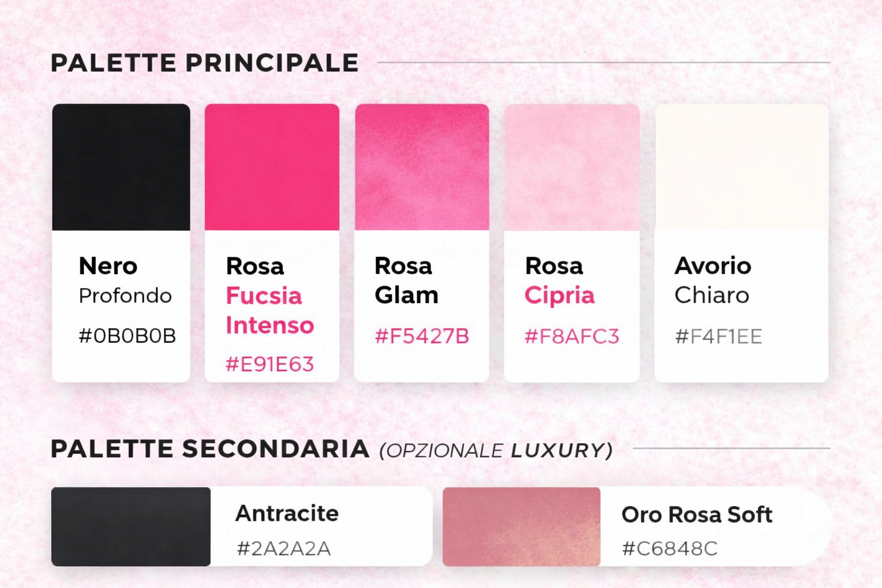The height and width of the screenshot is (588, 882).
Task: Select the Rosa Fucsia Intenso color swatch
Action: point(272,167)
